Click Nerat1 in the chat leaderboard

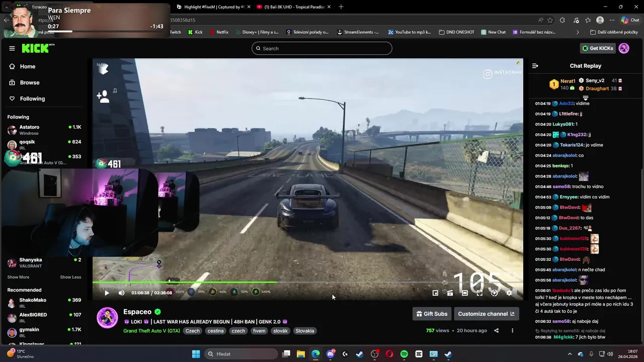(568, 81)
